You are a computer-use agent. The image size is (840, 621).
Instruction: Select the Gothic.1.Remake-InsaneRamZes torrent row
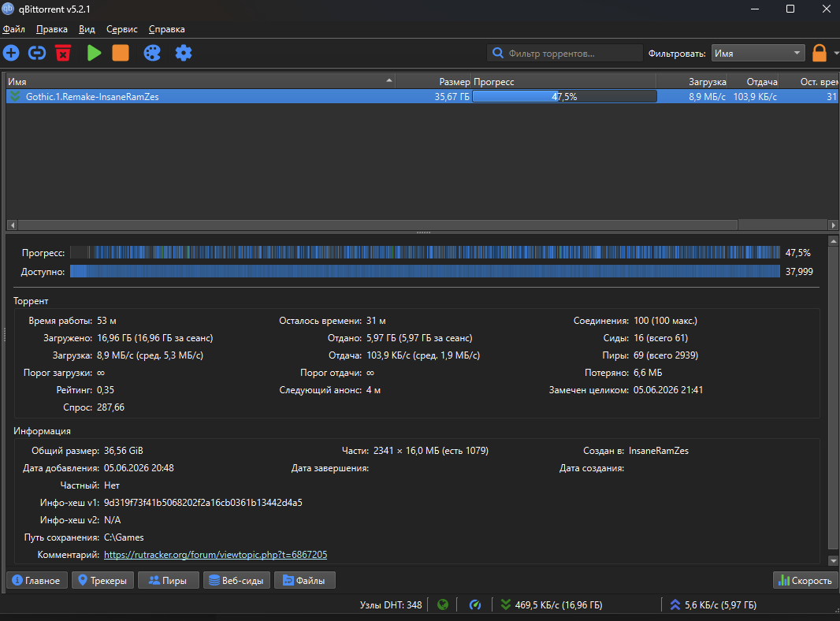click(x=422, y=96)
